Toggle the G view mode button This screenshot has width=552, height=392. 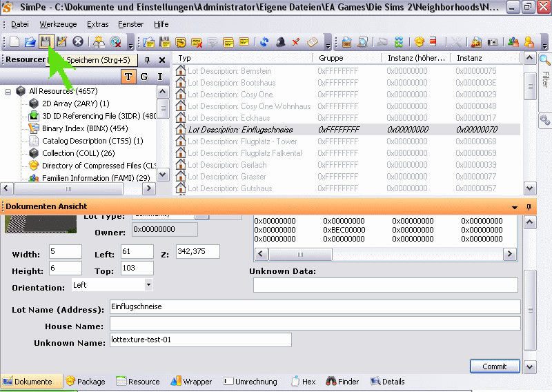click(x=144, y=77)
